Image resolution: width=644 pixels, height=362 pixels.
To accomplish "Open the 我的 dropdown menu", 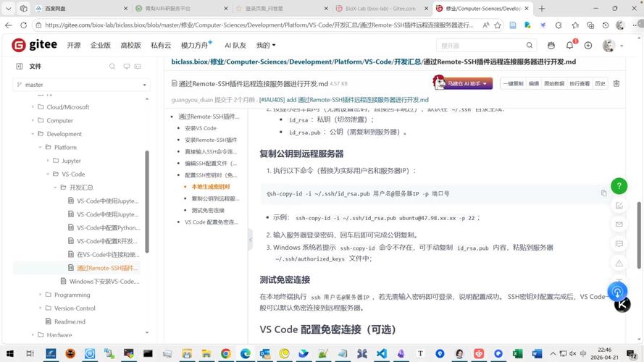I will click(x=266, y=45).
